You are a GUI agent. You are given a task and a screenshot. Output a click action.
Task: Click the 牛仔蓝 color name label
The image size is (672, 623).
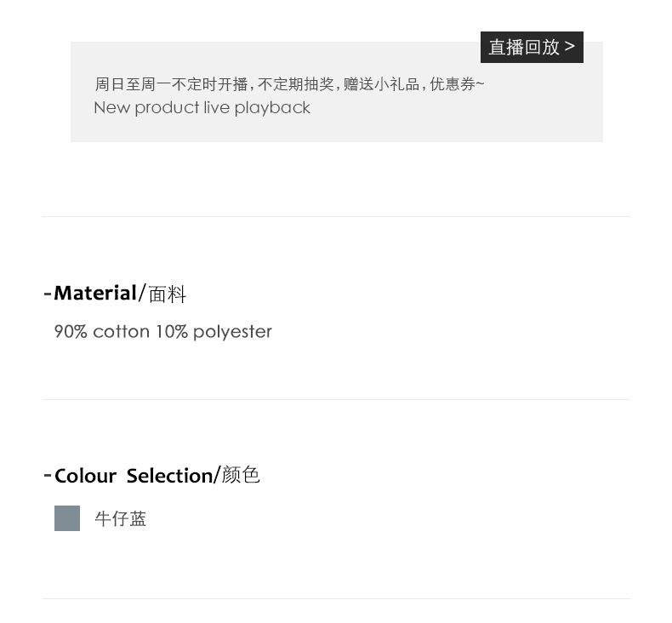pos(121,519)
